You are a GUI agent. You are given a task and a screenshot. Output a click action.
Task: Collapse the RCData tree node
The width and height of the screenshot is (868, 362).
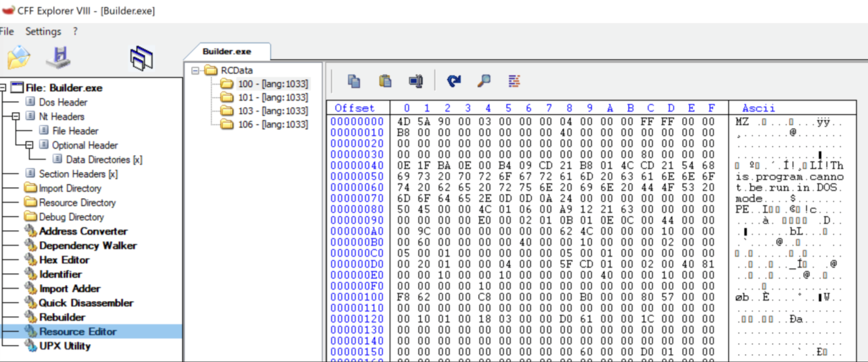coord(195,70)
